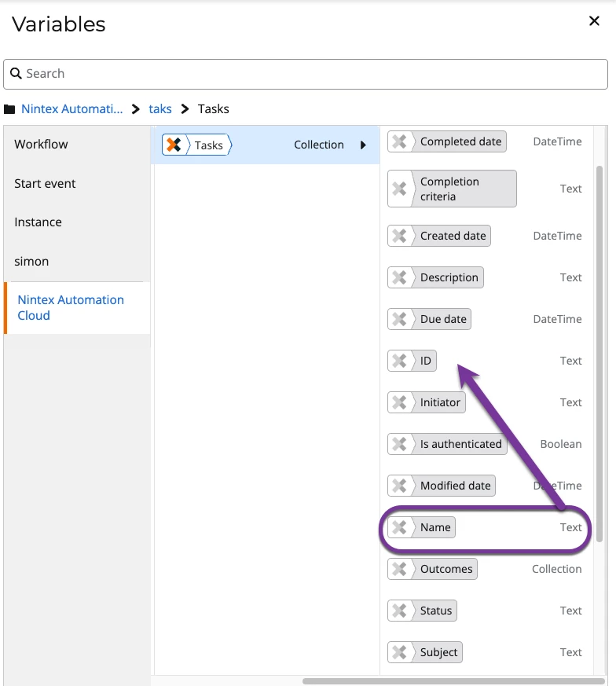Click DateTime type beside Due date
This screenshot has height=686, width=616.
pyautogui.click(x=557, y=319)
